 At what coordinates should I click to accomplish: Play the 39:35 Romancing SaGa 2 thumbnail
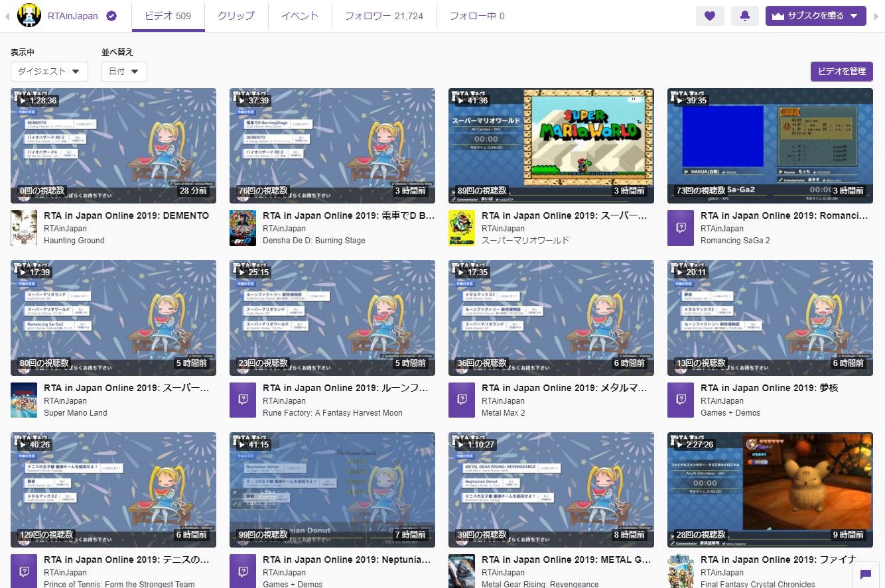tap(770, 146)
